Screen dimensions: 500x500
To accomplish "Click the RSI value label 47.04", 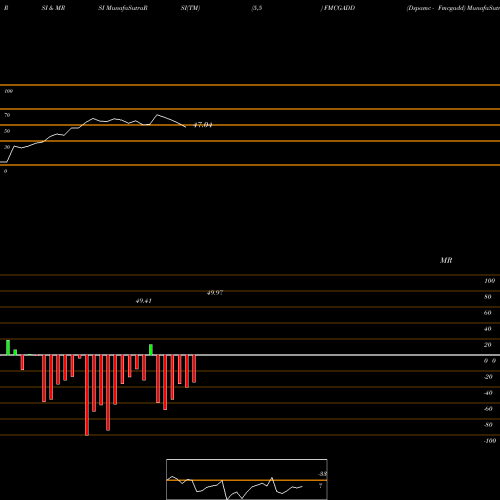I will [203, 125].
